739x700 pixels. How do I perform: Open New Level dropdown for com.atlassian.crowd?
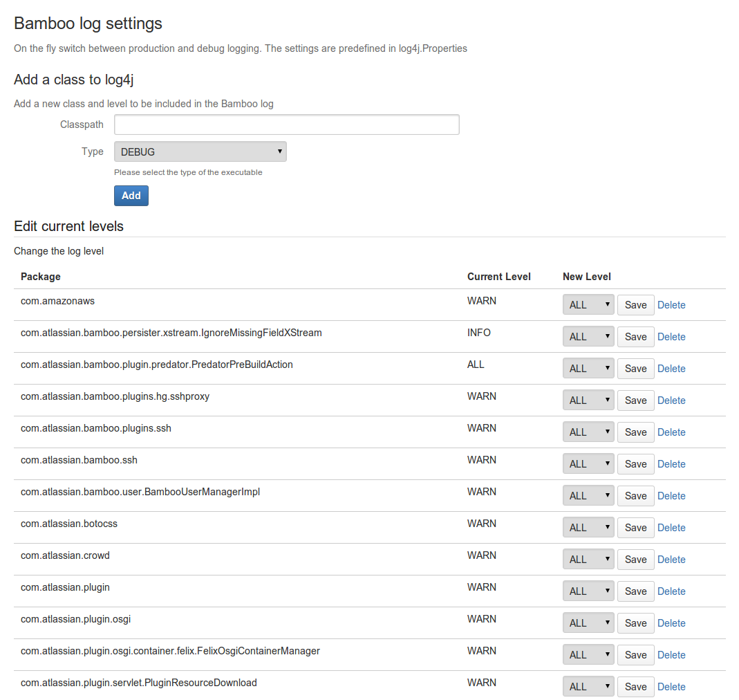click(588, 560)
